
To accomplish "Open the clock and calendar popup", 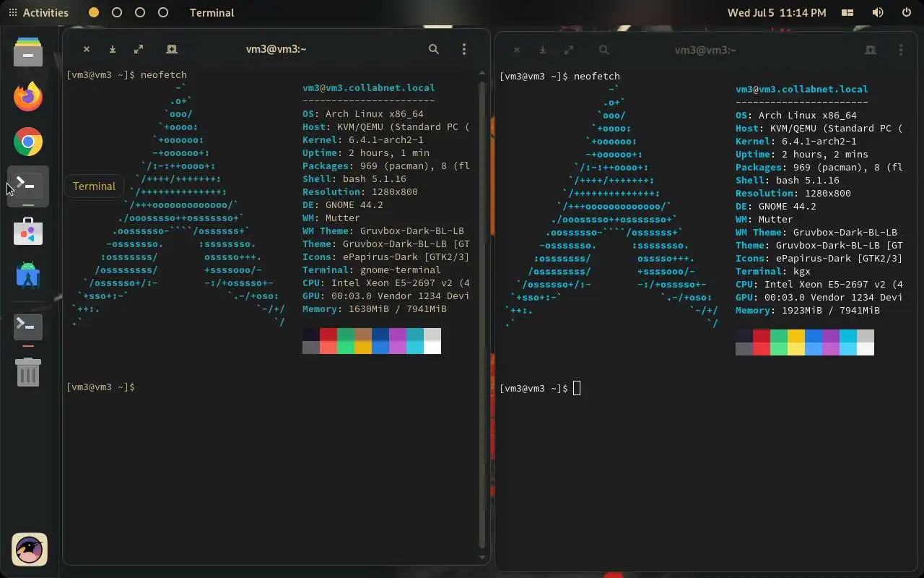I will pos(777,12).
